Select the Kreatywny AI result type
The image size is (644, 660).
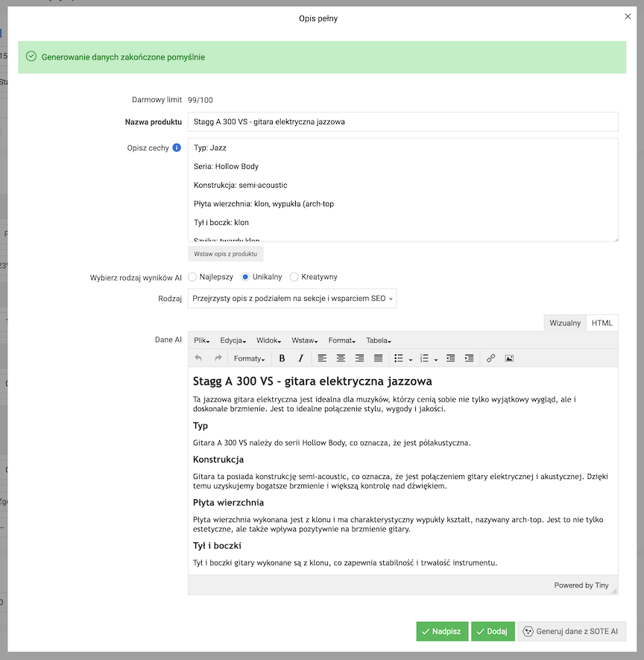(294, 277)
